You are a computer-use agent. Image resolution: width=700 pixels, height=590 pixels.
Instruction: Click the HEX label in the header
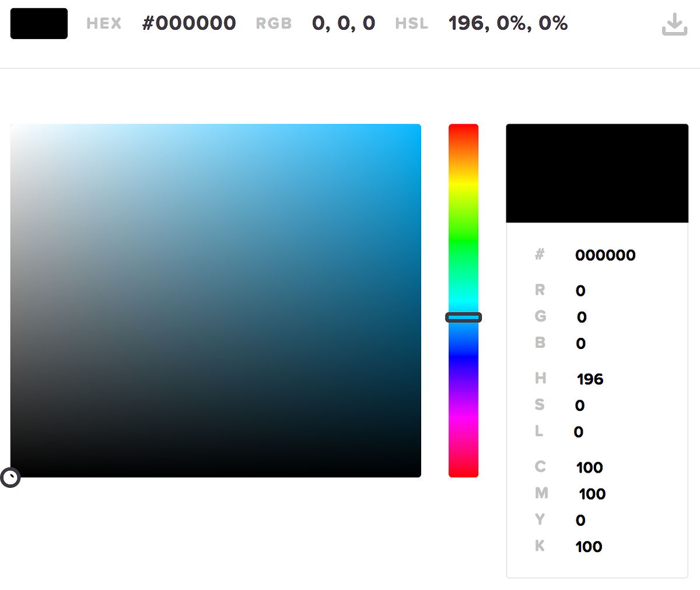point(103,23)
